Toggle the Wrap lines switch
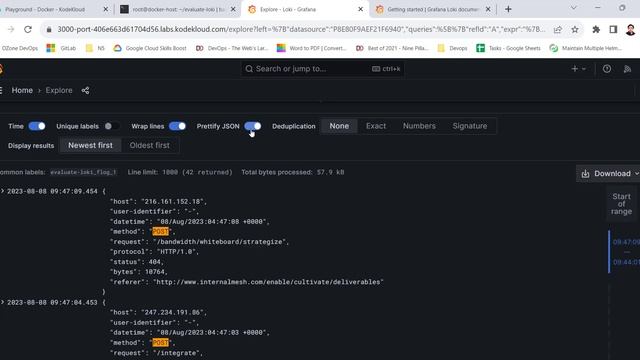 (177, 126)
